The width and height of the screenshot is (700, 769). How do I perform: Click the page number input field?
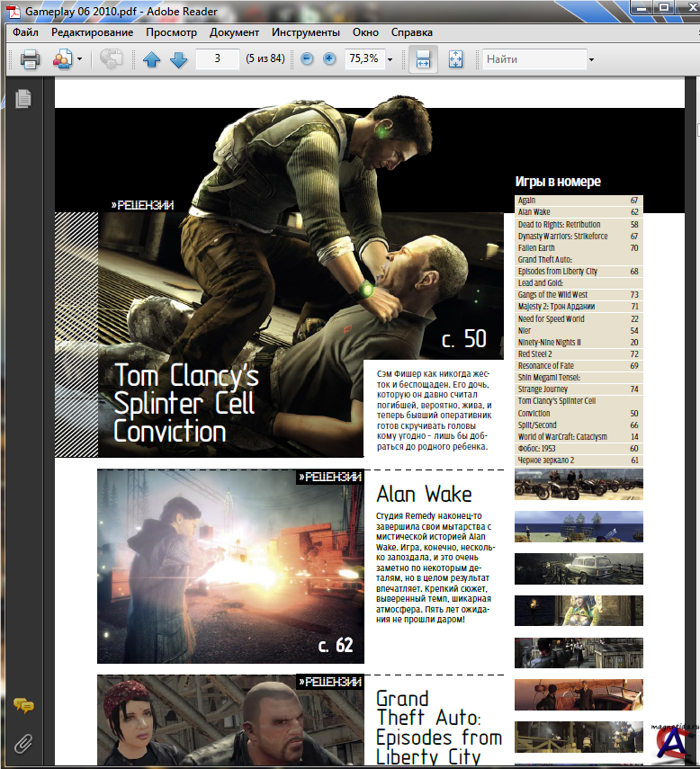click(217, 59)
